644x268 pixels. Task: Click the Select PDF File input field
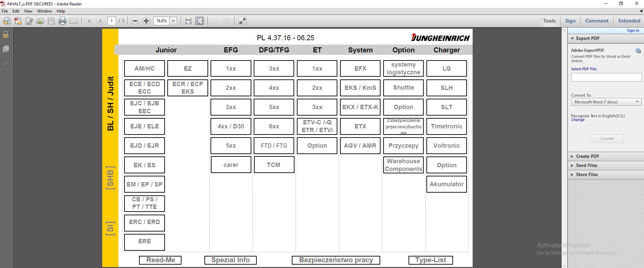coord(606,77)
